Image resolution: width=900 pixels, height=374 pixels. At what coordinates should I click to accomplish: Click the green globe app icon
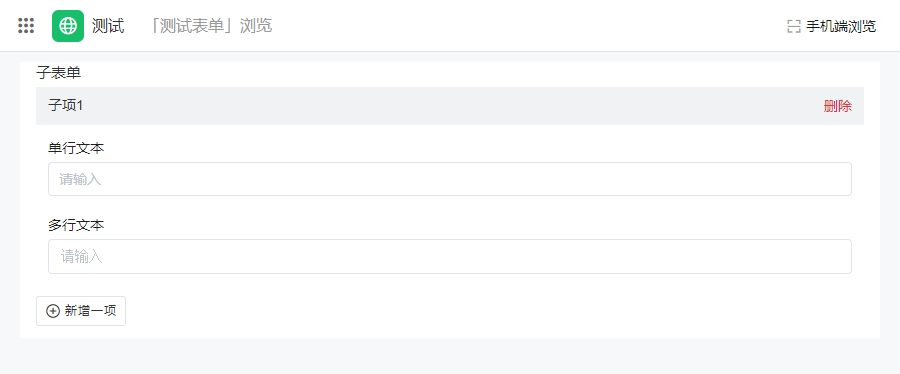coord(68,26)
